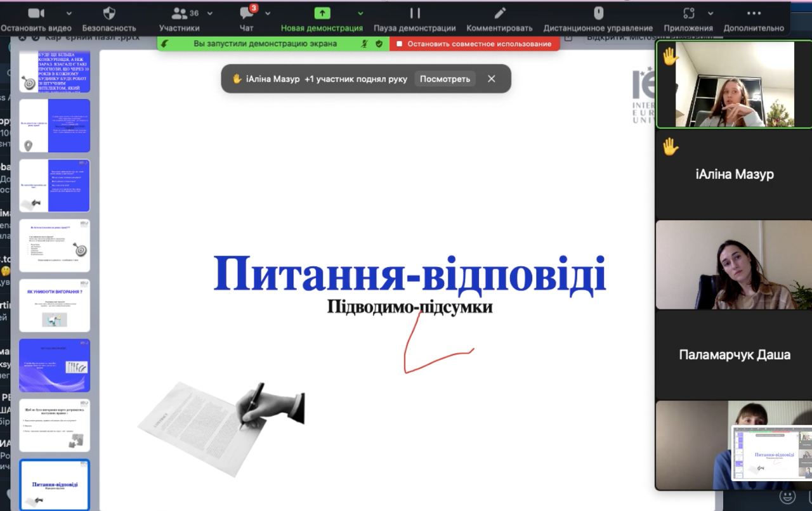Expand the New Share options arrow

tap(360, 13)
